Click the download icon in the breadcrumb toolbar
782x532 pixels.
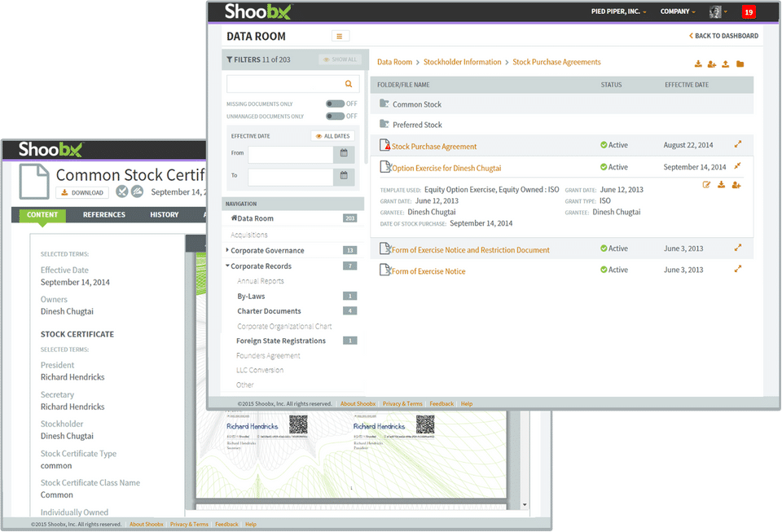coord(698,64)
